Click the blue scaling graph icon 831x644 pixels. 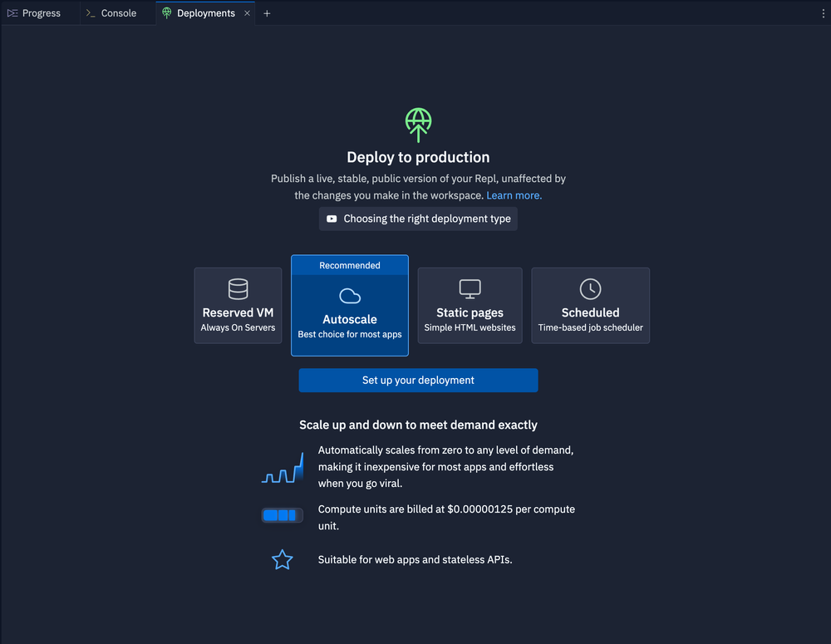[x=282, y=469]
